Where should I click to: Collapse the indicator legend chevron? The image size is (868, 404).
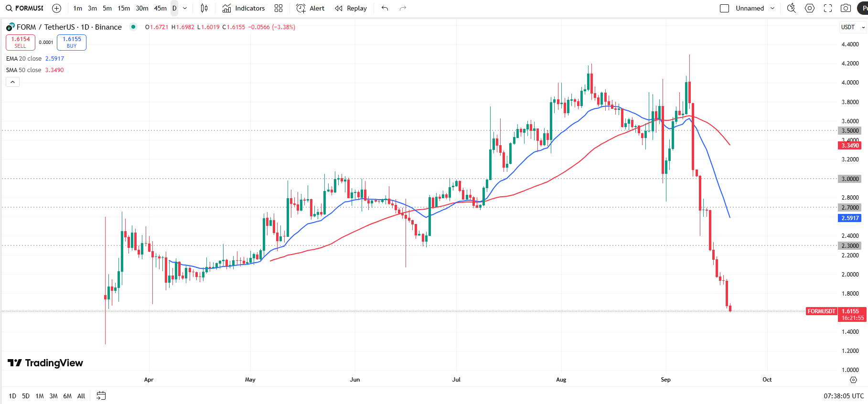tap(13, 82)
